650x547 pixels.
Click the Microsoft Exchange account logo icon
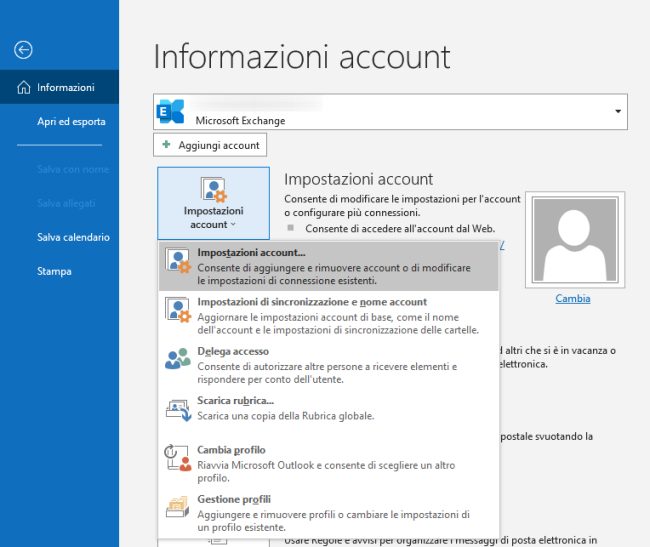point(172,113)
